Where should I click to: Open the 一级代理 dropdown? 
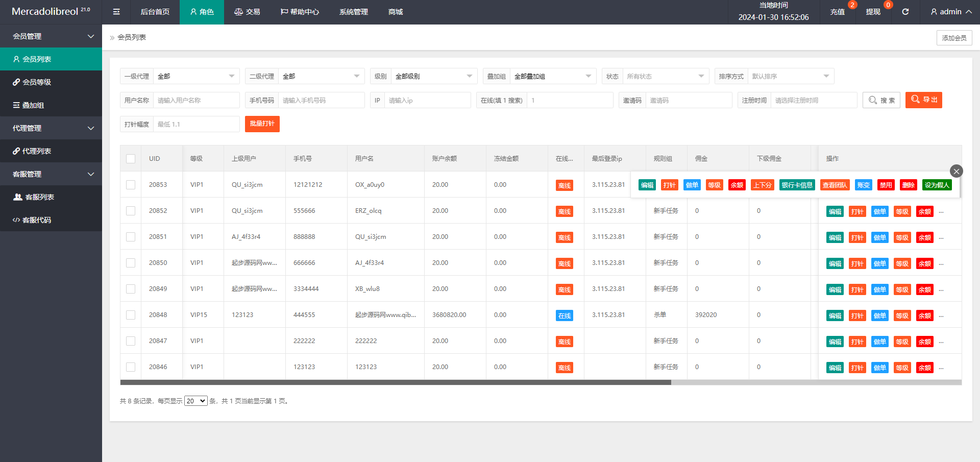tap(196, 76)
